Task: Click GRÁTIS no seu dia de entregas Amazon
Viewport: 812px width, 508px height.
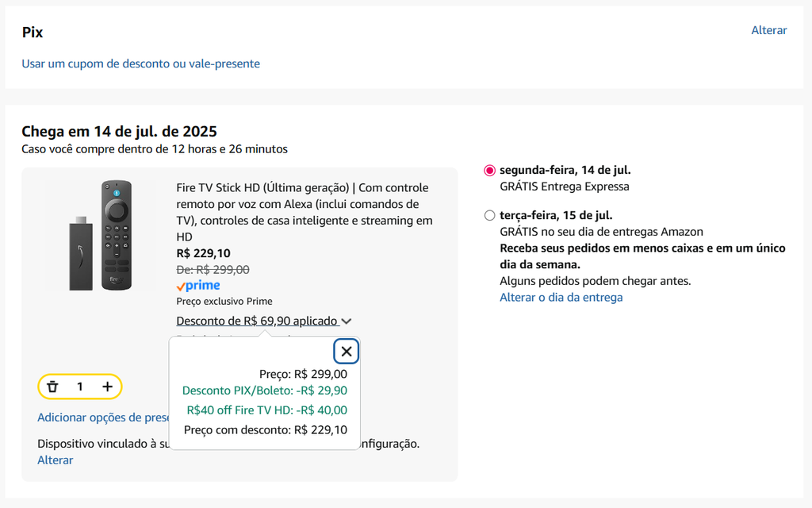Action: pos(601,232)
